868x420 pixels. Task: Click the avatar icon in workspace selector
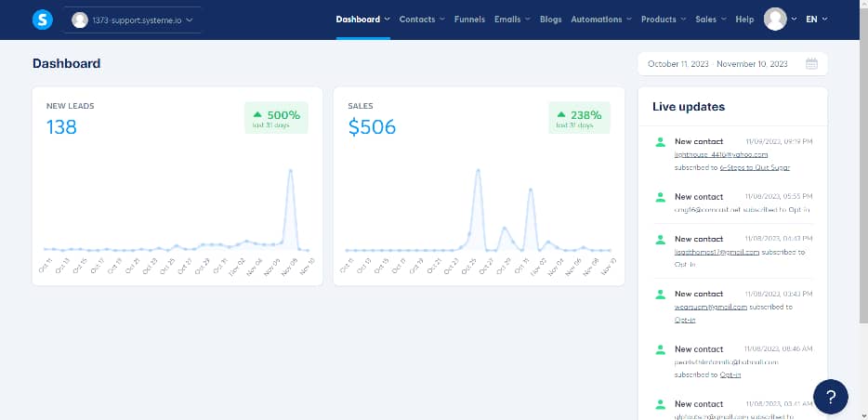point(80,20)
